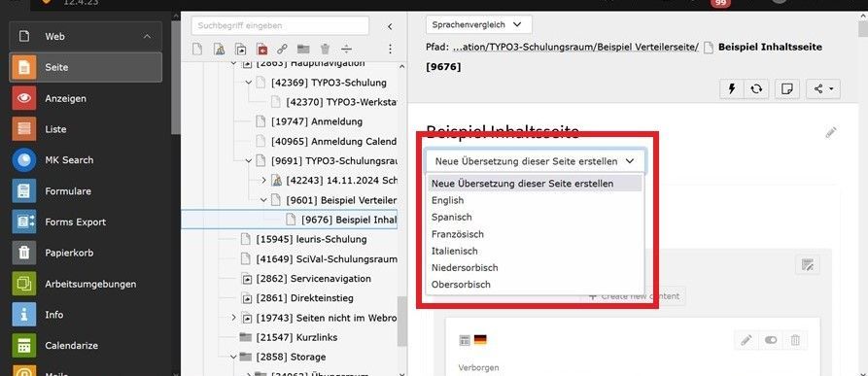Click the column edit icon above content
868x376 pixels.
[x=808, y=265]
